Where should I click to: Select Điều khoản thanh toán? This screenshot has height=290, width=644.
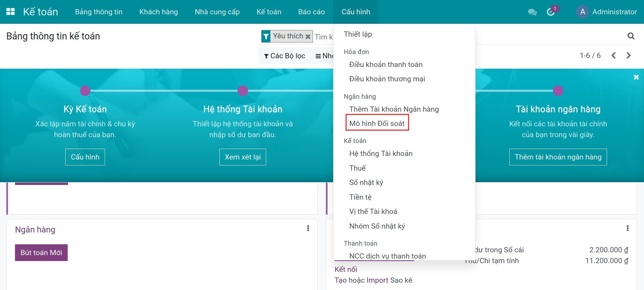click(x=386, y=65)
